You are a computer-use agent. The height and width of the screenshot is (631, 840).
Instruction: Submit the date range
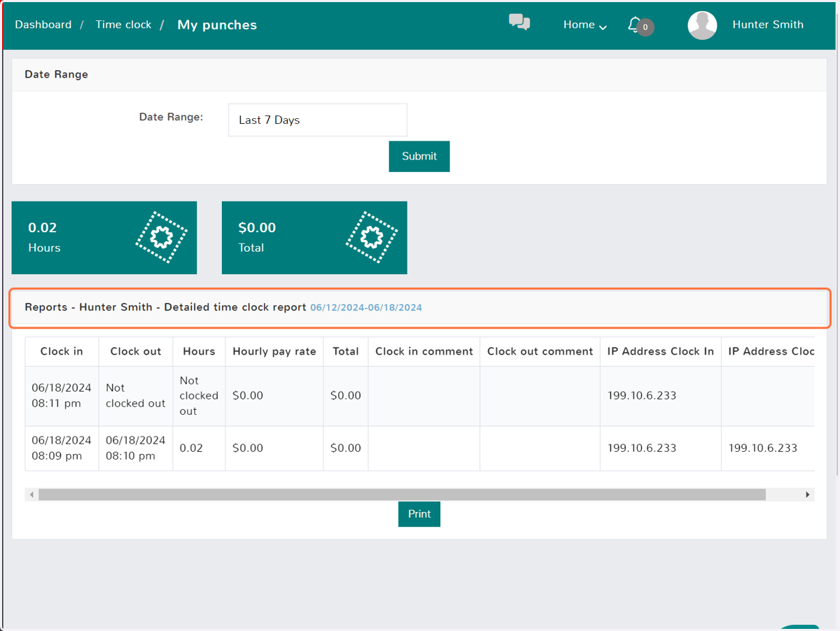pyautogui.click(x=419, y=157)
